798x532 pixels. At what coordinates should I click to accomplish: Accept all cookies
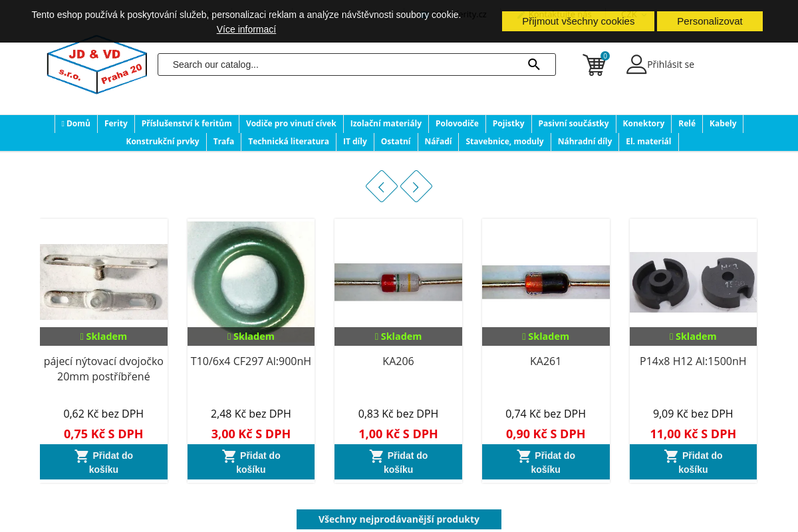click(579, 21)
